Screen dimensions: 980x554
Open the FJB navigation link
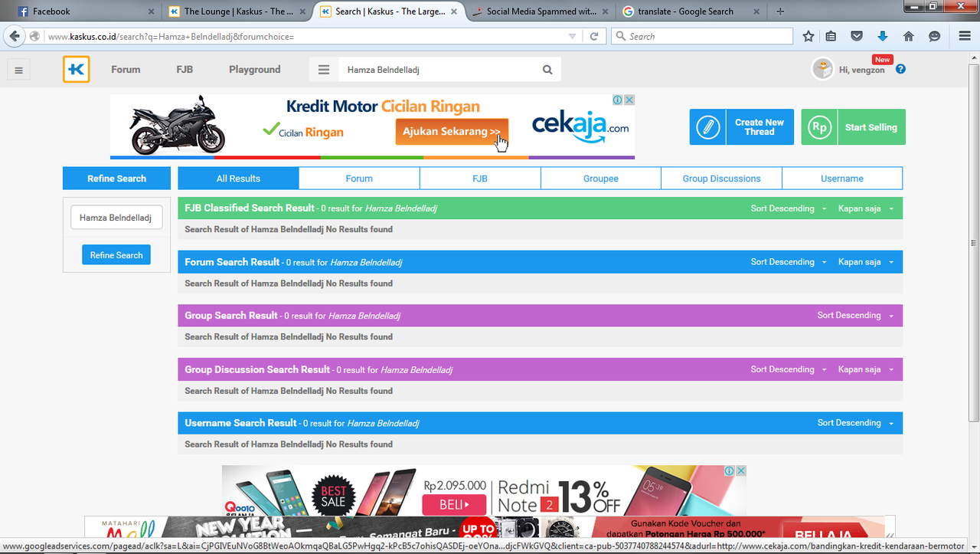click(185, 70)
